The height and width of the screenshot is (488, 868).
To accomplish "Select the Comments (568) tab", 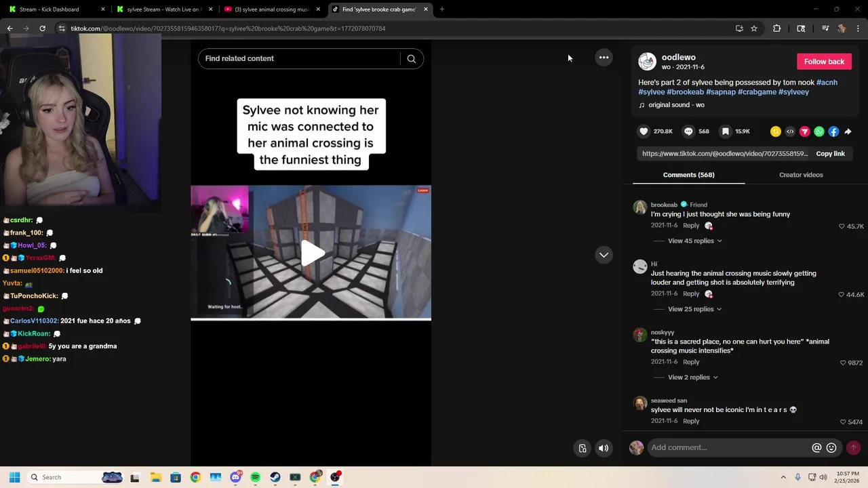I will coord(688,175).
